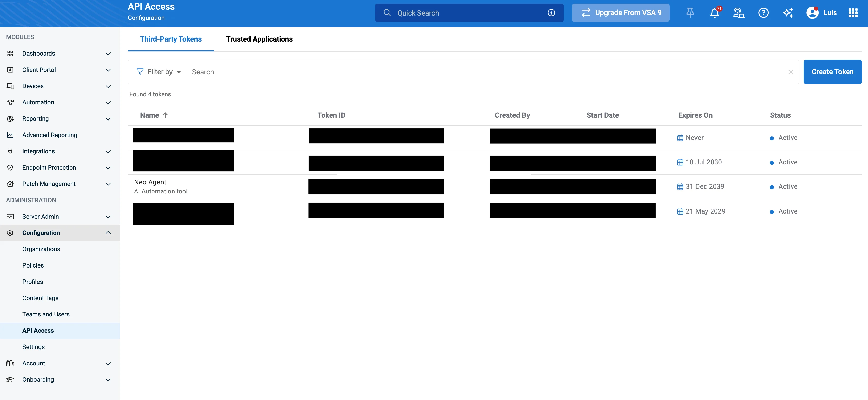Click the Account building icon
The height and width of the screenshot is (400, 868).
[x=10, y=363]
